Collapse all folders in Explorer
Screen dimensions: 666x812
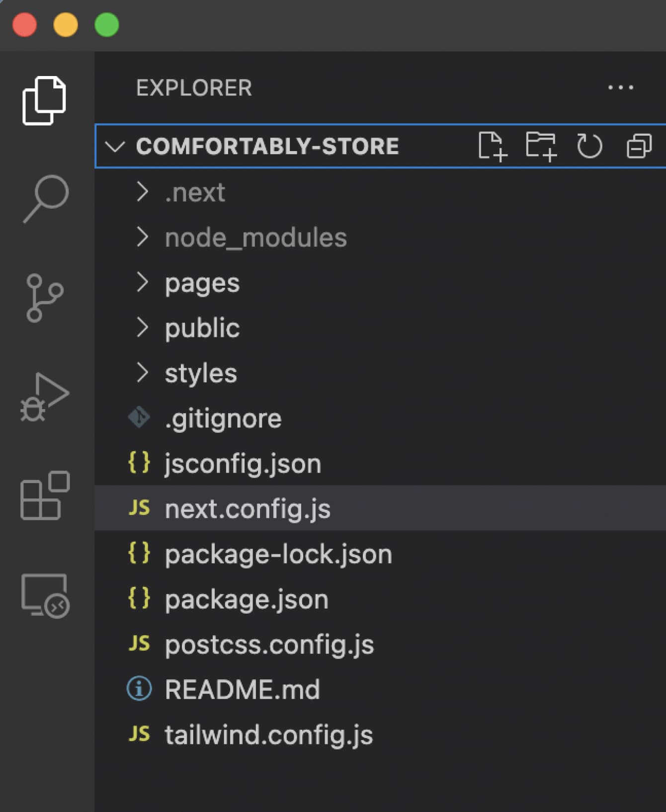pos(639,146)
